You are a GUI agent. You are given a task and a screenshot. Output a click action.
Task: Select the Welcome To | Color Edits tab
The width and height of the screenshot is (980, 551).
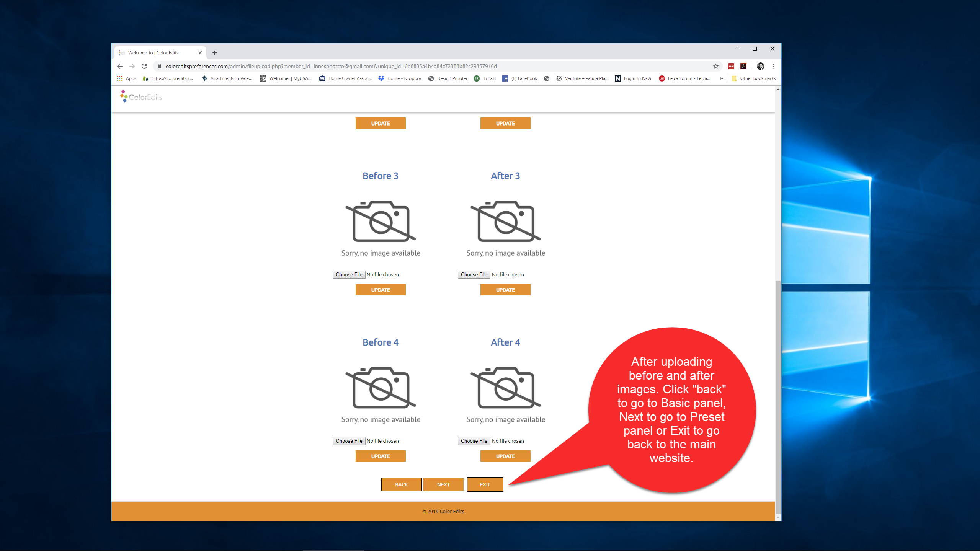pyautogui.click(x=160, y=53)
